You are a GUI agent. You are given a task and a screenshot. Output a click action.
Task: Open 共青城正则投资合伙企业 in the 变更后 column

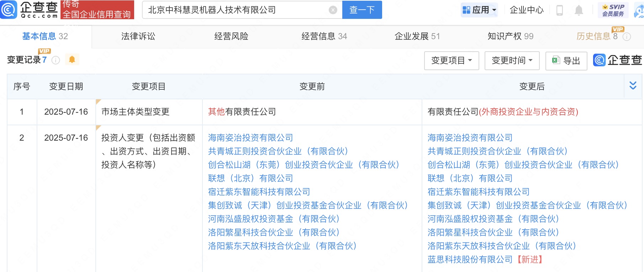pos(498,151)
